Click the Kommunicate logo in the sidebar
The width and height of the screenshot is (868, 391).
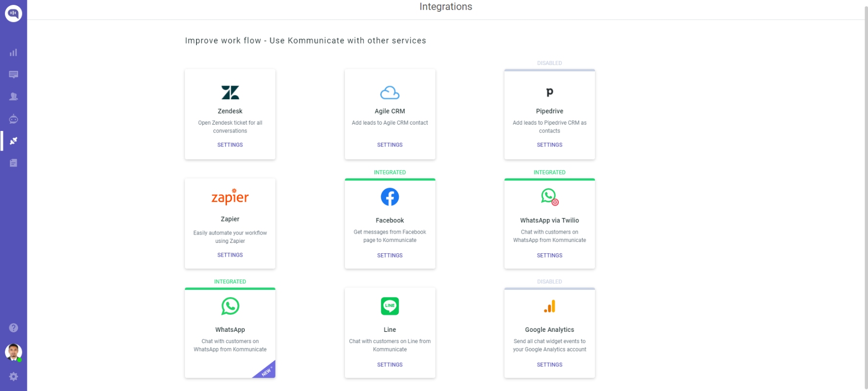[x=13, y=13]
